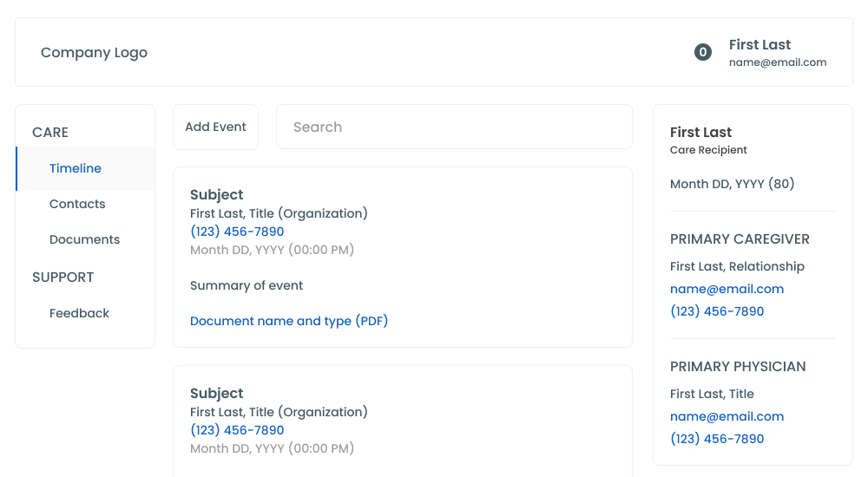Select the second event's Subject heading
Image resolution: width=868 pixels, height=477 pixels.
pos(216,393)
